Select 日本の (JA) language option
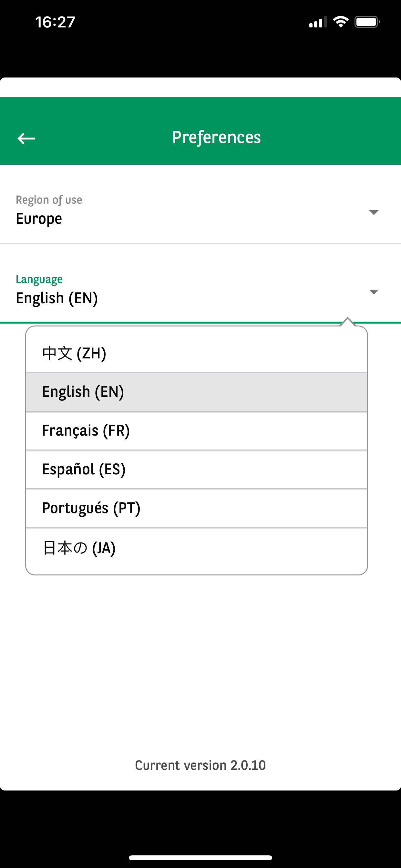This screenshot has width=401, height=868. pyautogui.click(x=79, y=548)
